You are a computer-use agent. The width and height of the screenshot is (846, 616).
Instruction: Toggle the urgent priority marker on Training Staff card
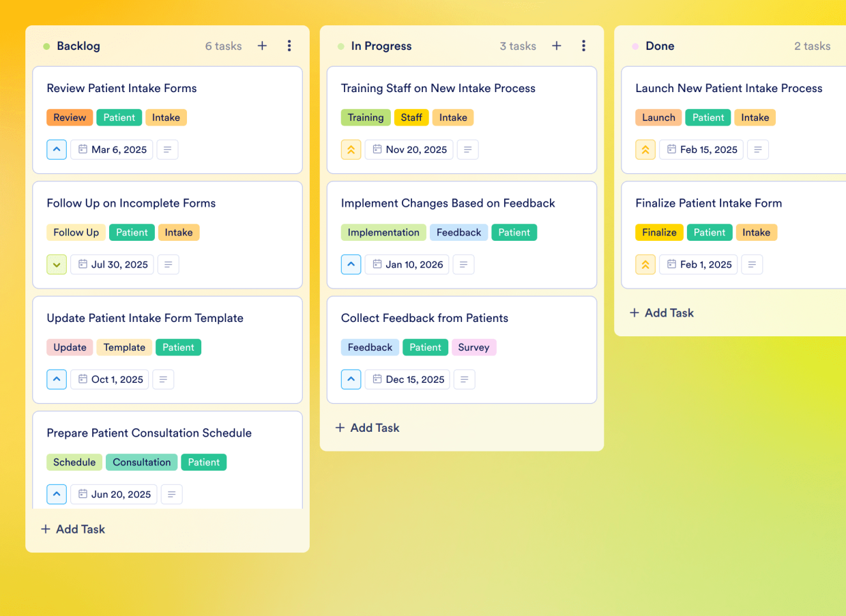(x=351, y=149)
